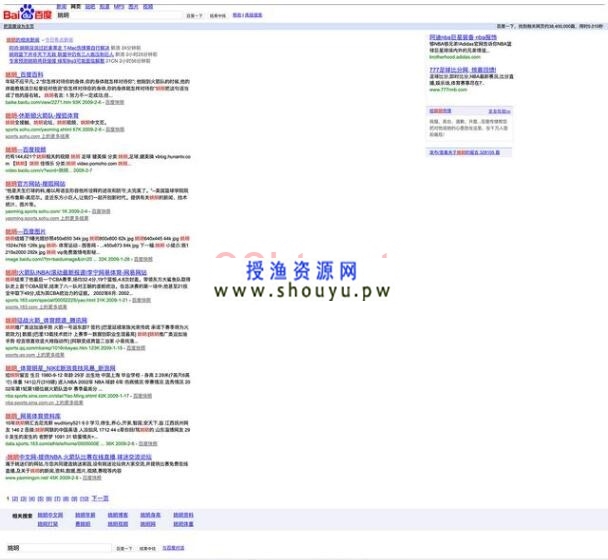Open the third news headline from 21CN
Image resolution: width=608 pixels, height=560 pixels.
click(x=57, y=61)
